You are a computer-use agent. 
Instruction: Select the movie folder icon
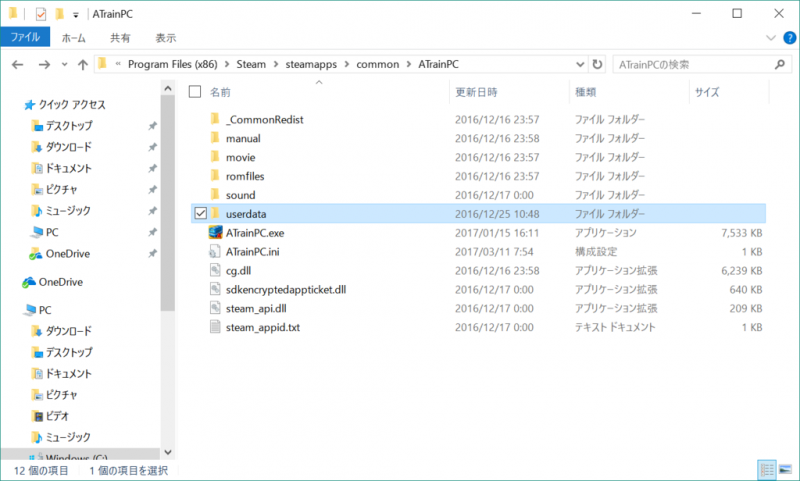pos(215,157)
